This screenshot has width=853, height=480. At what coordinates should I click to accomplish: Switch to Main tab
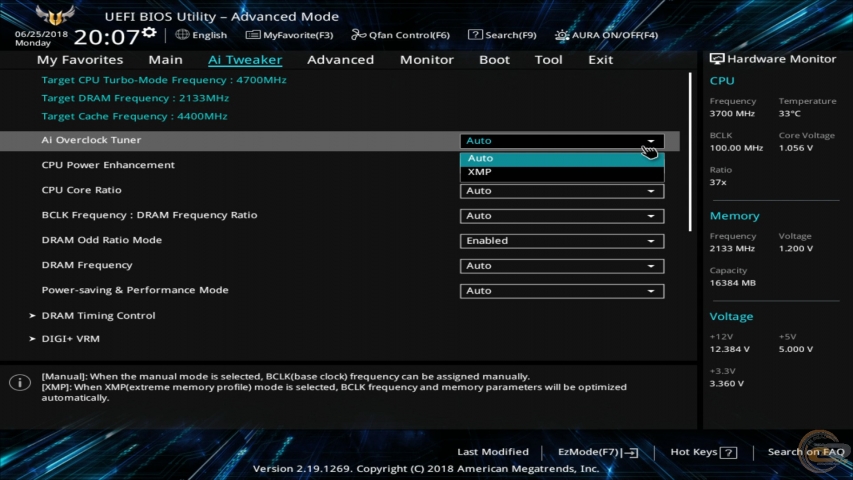(x=165, y=59)
